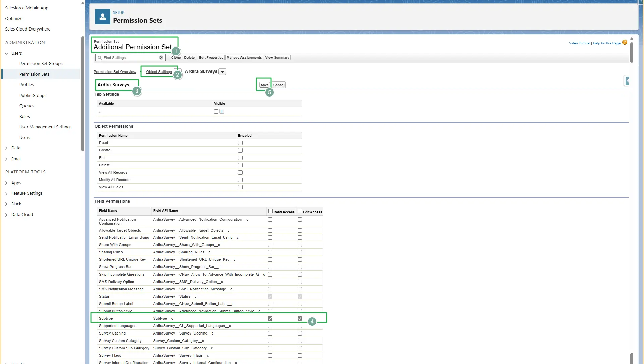Click the Save button
This screenshot has height=364, width=644.
tap(265, 85)
